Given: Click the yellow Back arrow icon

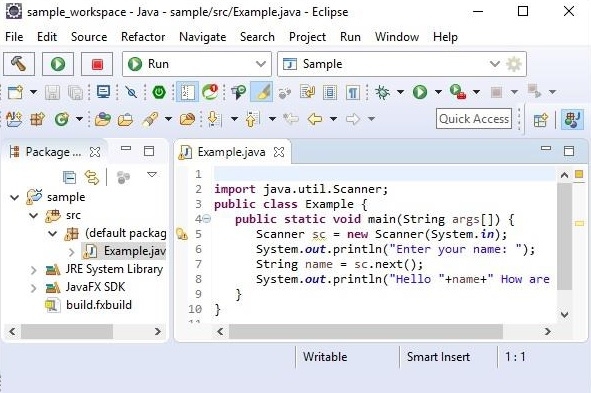Looking at the screenshot, I should (x=315, y=119).
